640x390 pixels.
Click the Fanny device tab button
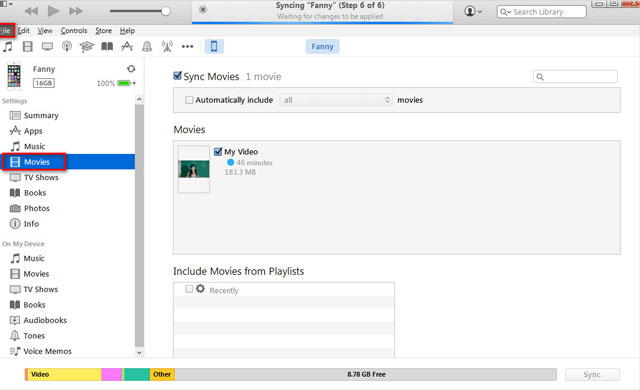click(322, 47)
